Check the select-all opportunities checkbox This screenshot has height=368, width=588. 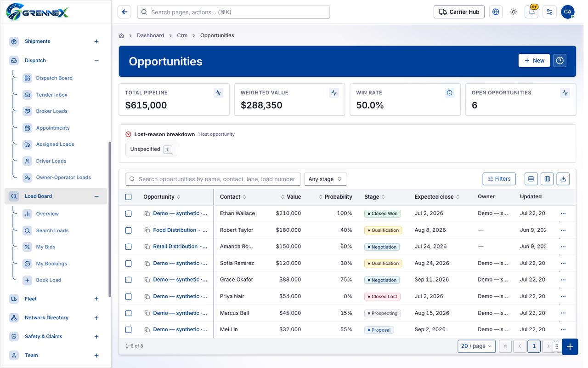[129, 197]
